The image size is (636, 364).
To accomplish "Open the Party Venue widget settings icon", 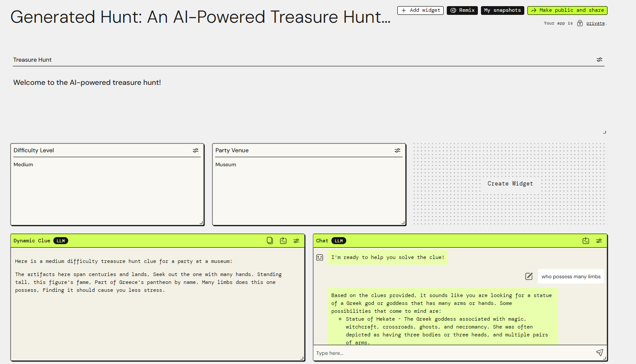I will (x=397, y=150).
